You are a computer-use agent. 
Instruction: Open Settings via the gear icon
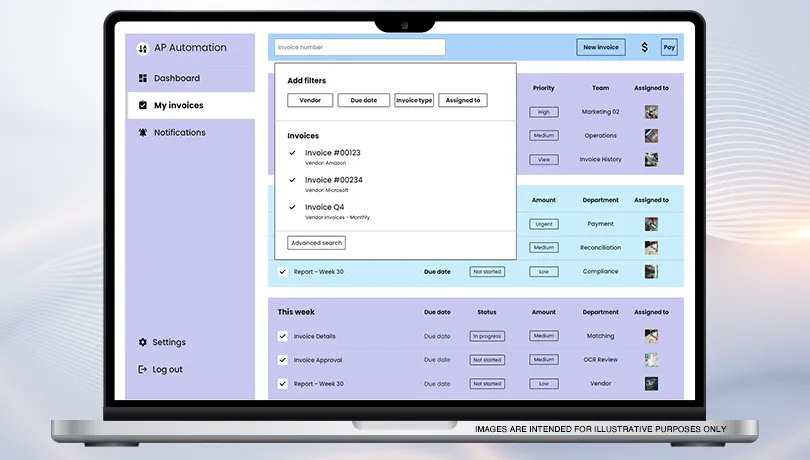(x=143, y=342)
